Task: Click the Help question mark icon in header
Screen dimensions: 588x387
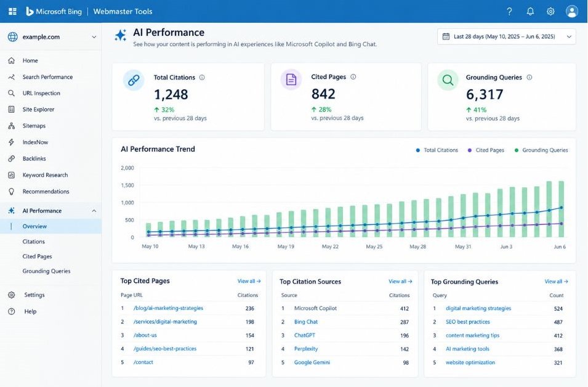Action: point(509,12)
